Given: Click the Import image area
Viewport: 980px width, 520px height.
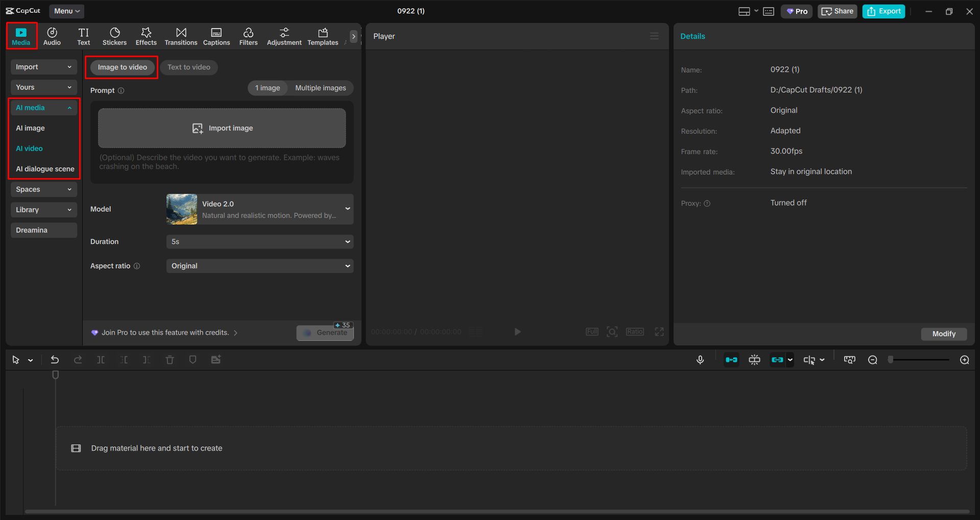Looking at the screenshot, I should [222, 128].
